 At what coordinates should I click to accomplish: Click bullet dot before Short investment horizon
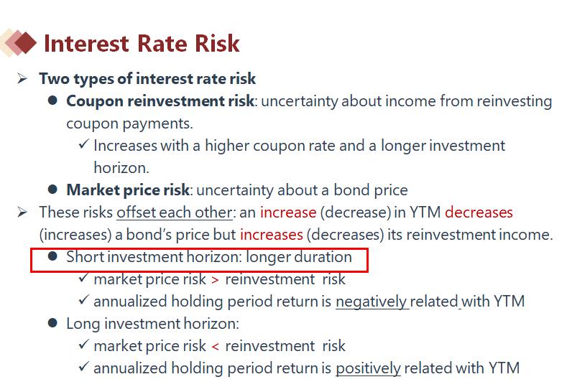[x=52, y=256]
